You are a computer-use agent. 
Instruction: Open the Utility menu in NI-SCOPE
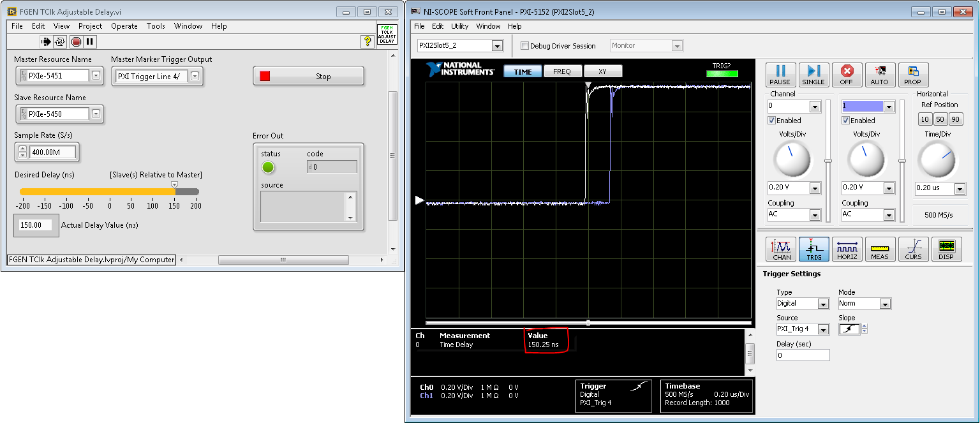point(459,26)
